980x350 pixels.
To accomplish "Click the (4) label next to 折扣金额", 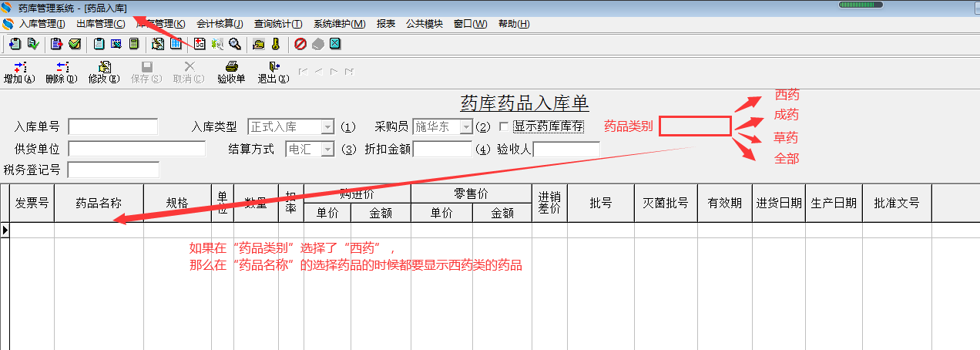I will click(483, 150).
